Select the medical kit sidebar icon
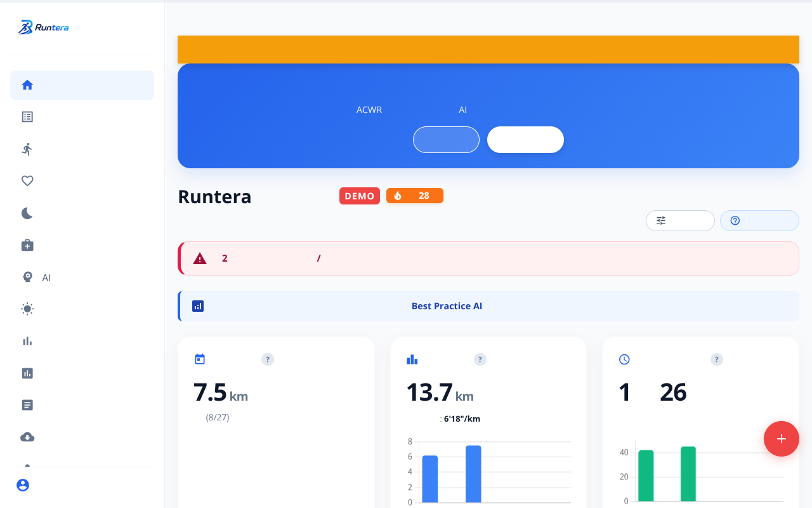Image resolution: width=812 pixels, height=508 pixels. coord(27,245)
